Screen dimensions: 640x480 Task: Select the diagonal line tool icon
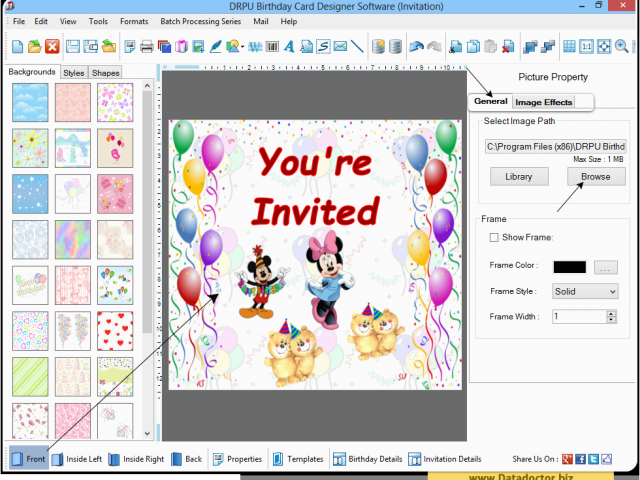coord(357,47)
